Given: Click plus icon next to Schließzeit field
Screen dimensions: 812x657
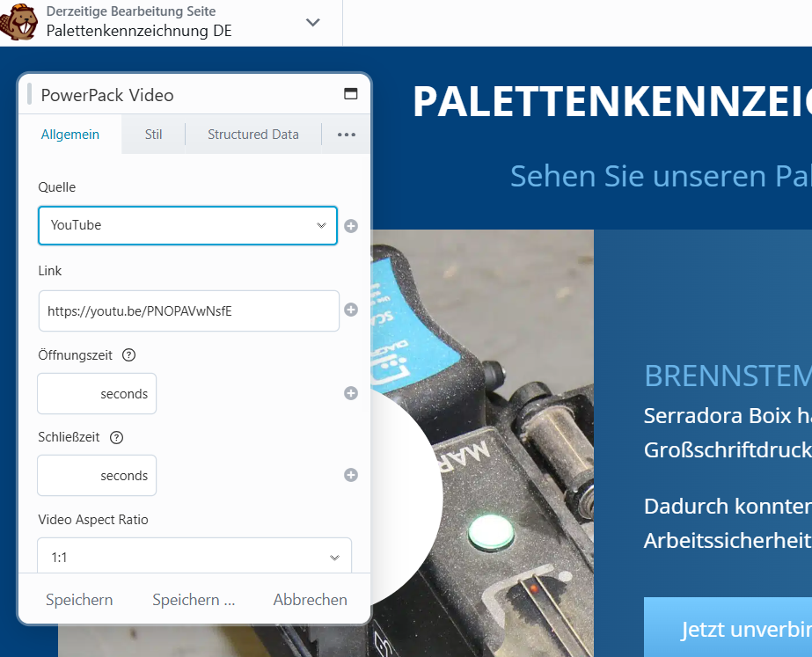Looking at the screenshot, I should pos(351,475).
